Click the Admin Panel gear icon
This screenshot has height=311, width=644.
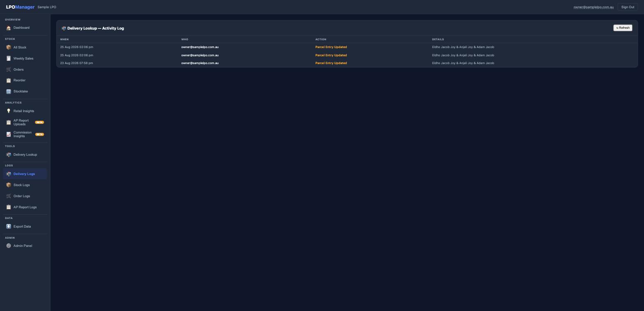(x=9, y=246)
